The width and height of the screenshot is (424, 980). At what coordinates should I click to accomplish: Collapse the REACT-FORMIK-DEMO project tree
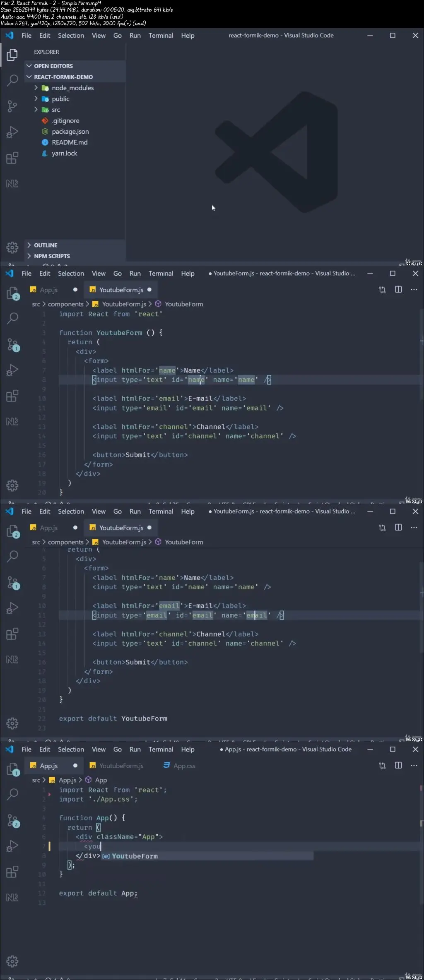[29, 77]
